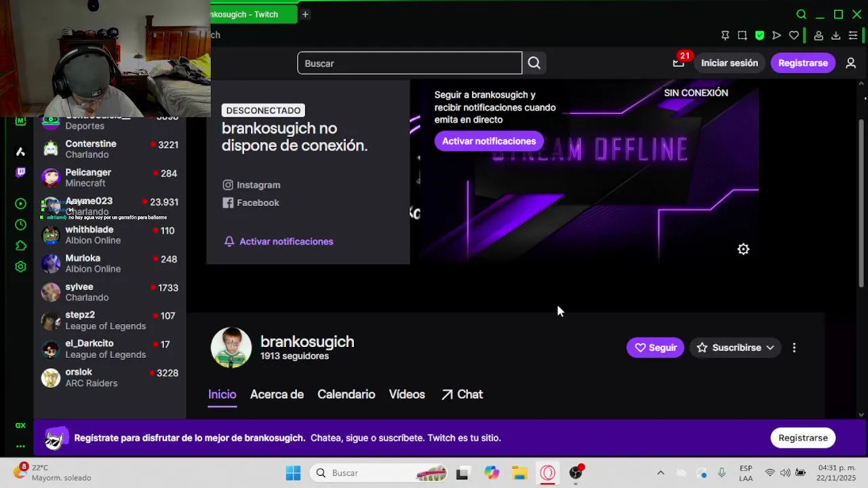Click the Opera player triangle icon
Screen dimensions: 868x488
point(776,35)
